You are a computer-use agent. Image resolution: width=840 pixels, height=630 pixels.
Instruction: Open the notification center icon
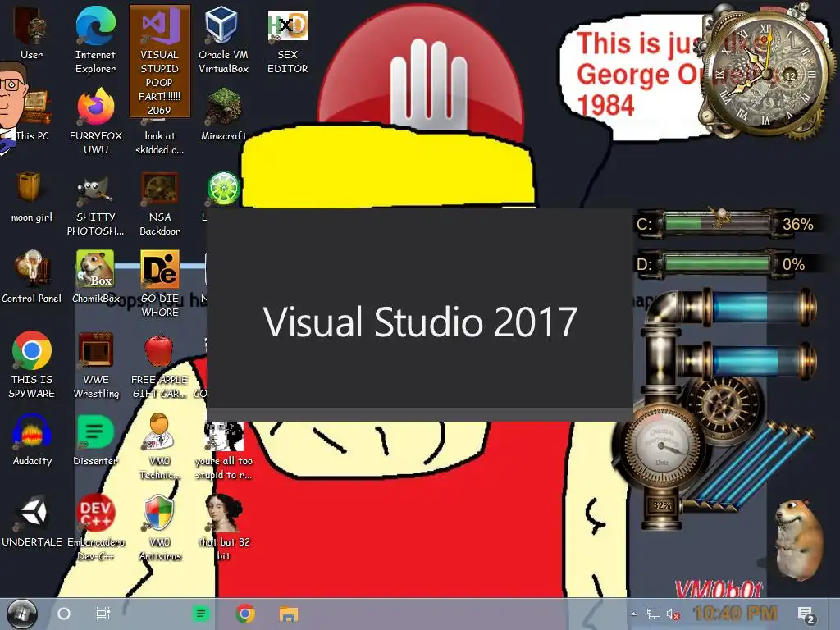coord(806,615)
